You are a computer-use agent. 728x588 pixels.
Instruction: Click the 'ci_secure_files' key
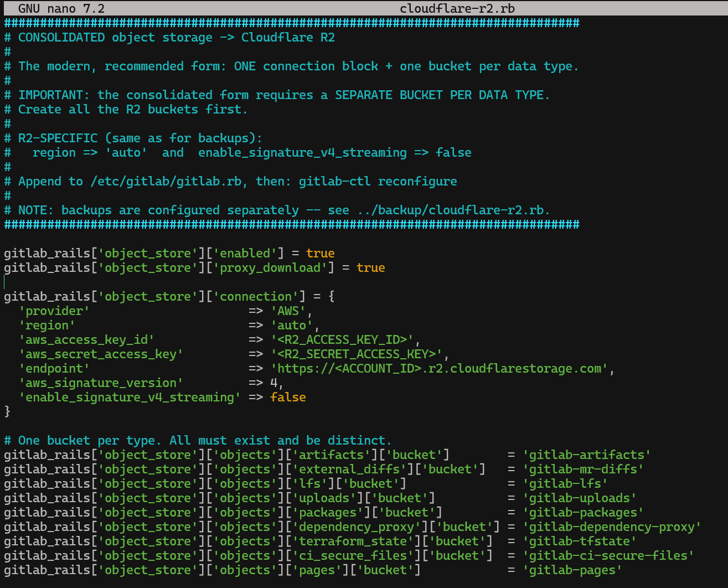[353, 556]
